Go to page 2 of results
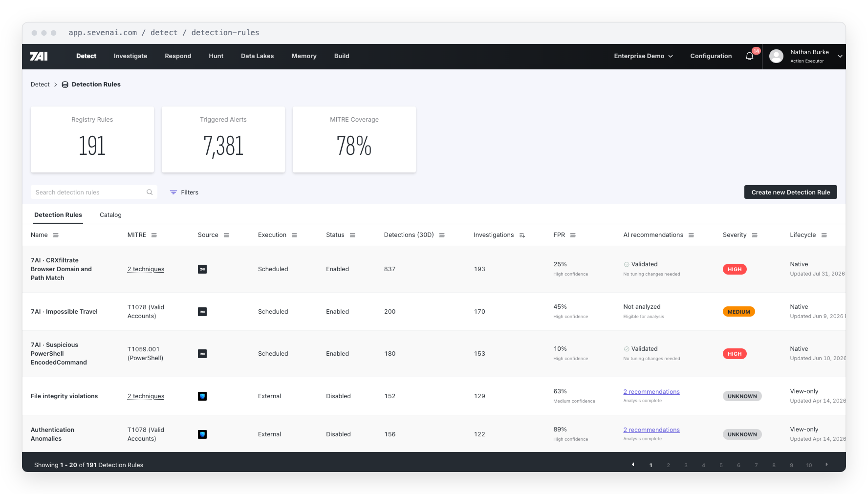The height and width of the screenshot is (494, 868). (669, 465)
